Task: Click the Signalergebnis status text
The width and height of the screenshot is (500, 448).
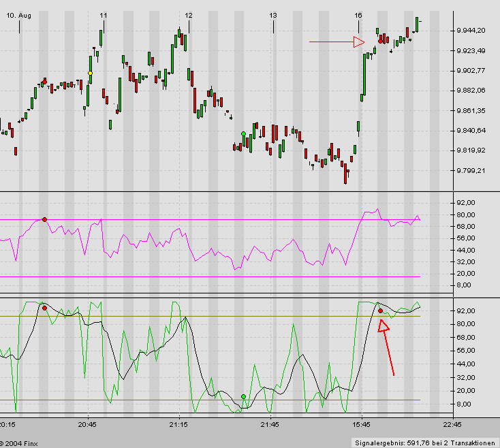Action: pos(425,443)
